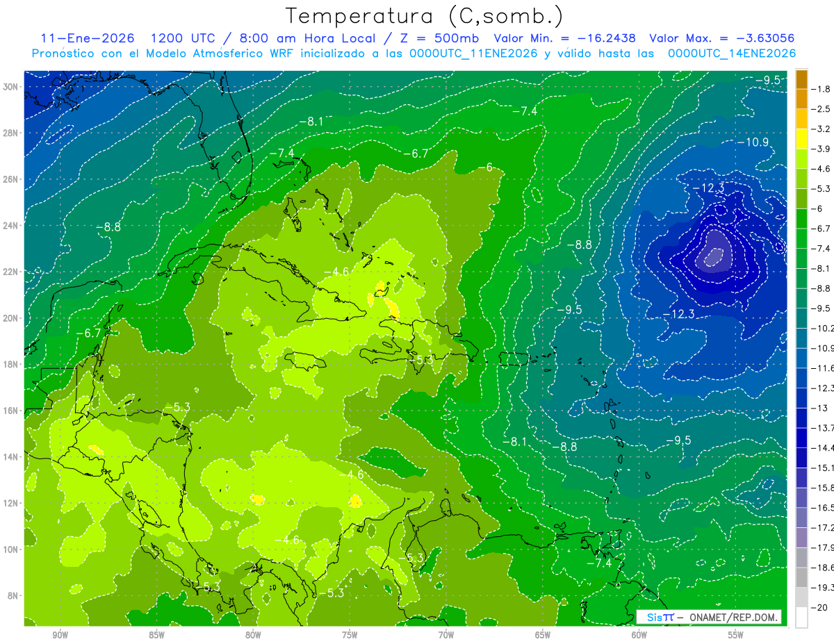Click the '-1.8' colorbar scale label
The height and width of the screenshot is (644, 834).
tap(821, 89)
